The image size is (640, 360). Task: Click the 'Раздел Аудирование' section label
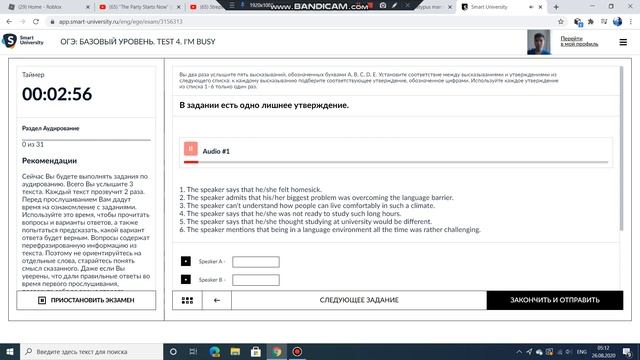(51, 128)
